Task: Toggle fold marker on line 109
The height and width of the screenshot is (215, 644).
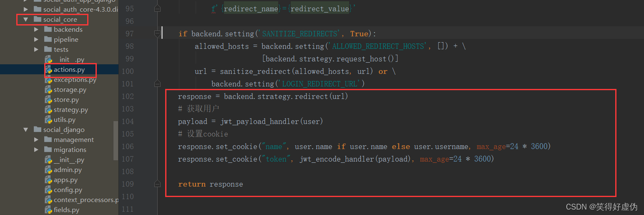Action: [157, 184]
